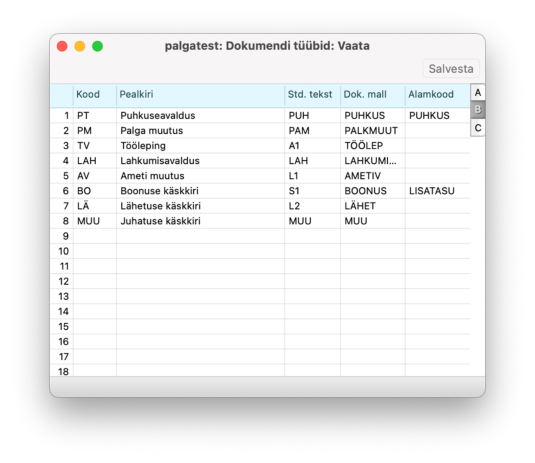This screenshot has height=463, width=535.
Task: Zoom the window with the green button
Action: coord(98,46)
